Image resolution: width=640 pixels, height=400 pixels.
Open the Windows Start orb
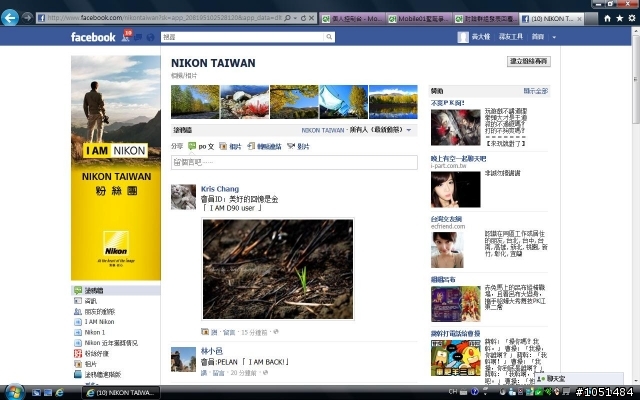[14, 392]
